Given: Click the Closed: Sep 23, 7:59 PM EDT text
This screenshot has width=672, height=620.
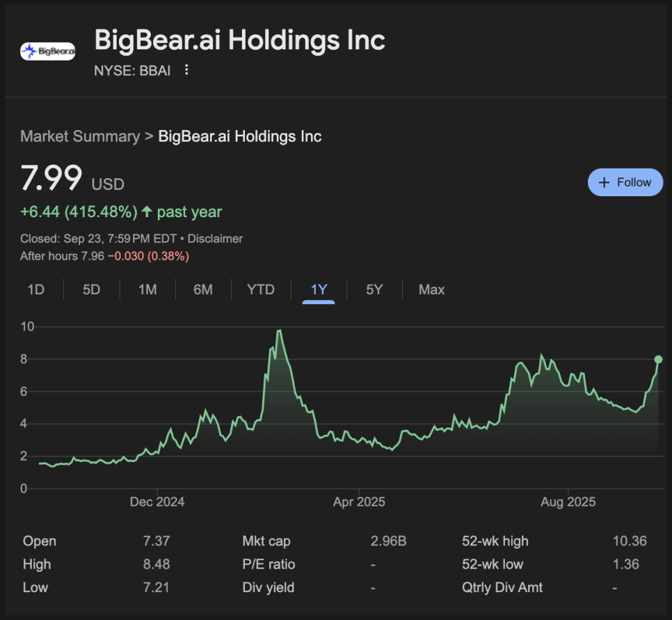Looking at the screenshot, I should click(x=99, y=239).
